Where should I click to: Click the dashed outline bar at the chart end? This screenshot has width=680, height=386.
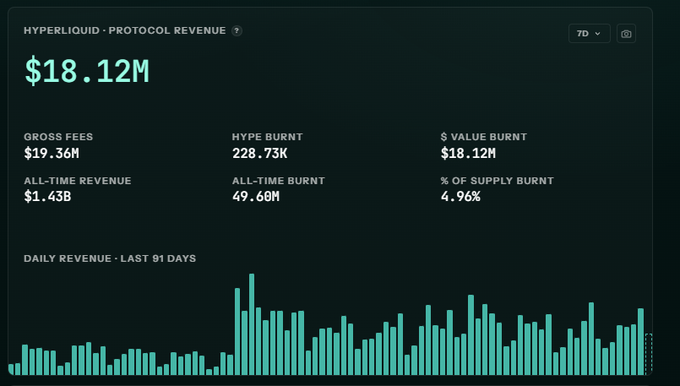[648, 354]
